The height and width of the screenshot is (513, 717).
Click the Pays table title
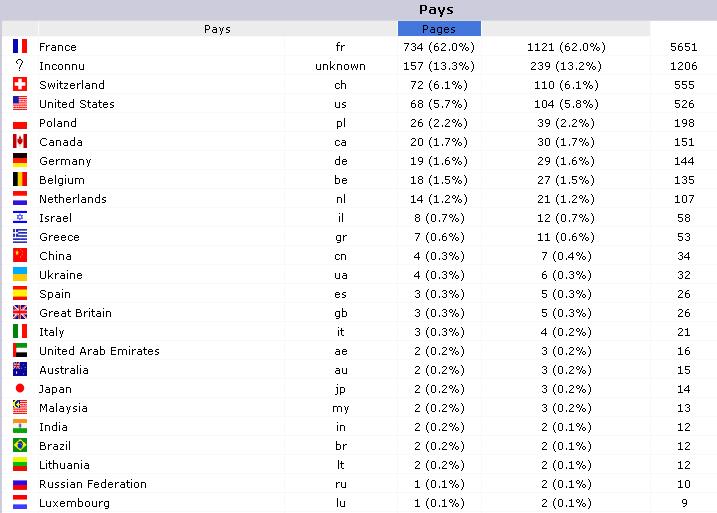point(436,10)
